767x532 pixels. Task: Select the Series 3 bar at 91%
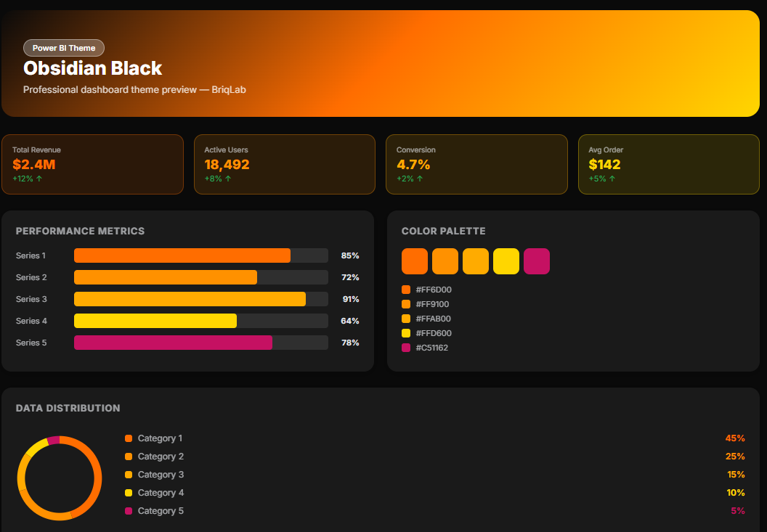click(x=190, y=299)
